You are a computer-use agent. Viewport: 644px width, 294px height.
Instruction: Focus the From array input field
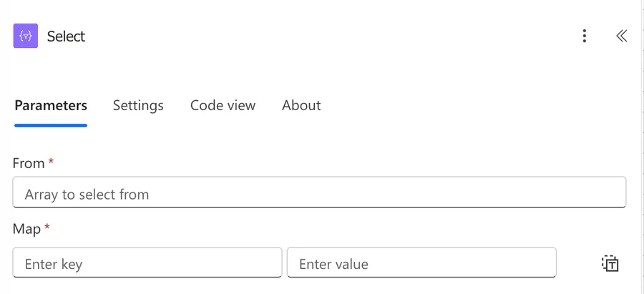pos(320,192)
